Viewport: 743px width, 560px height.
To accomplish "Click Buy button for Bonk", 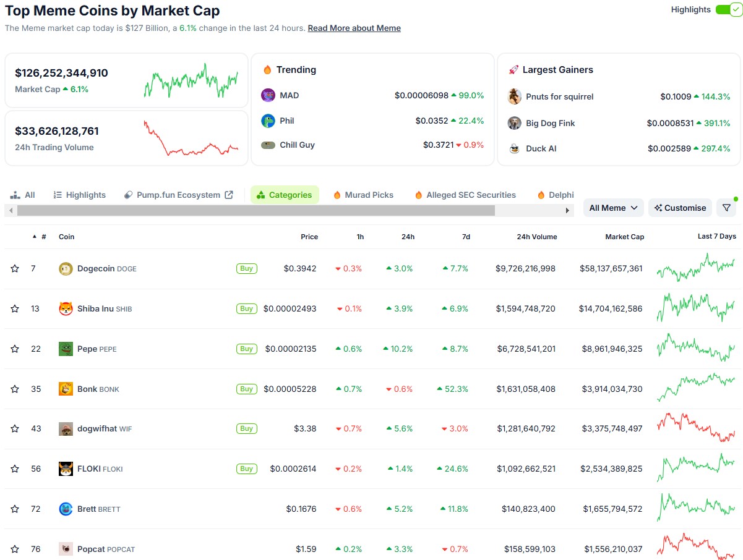I will (246, 389).
